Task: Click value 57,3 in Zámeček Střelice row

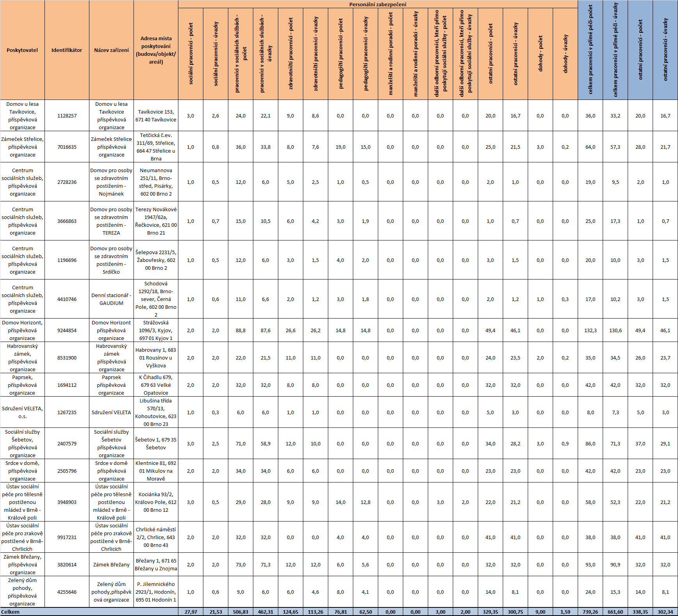Action: pos(615,147)
